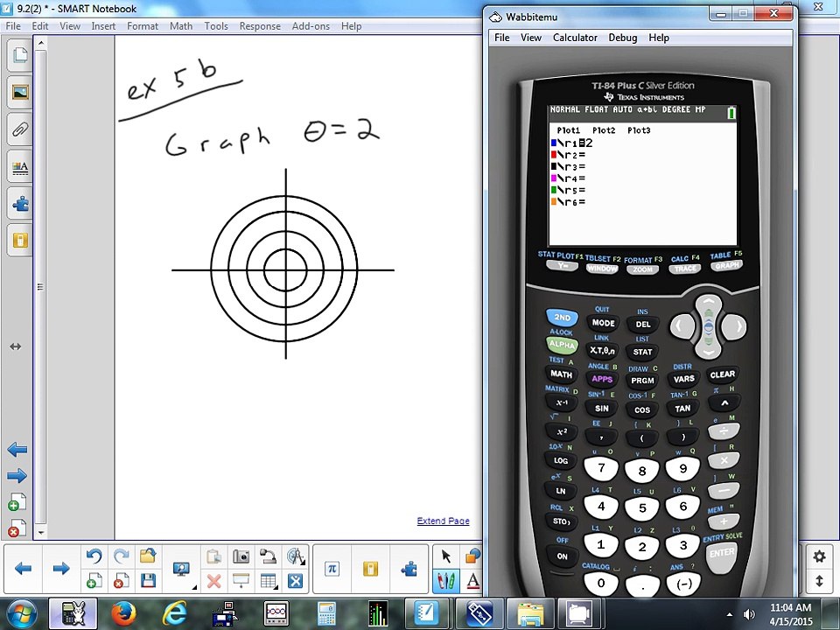Open a file via folder icon

[148, 556]
